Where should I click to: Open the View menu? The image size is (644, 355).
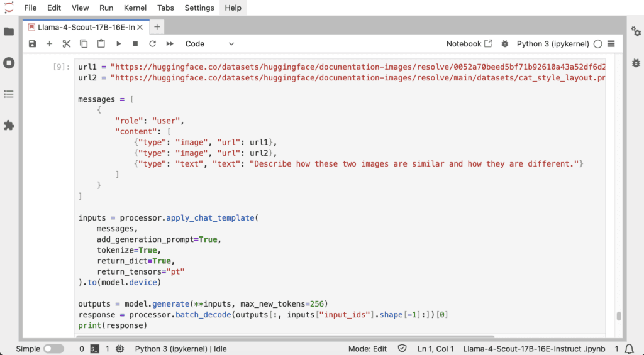(80, 8)
